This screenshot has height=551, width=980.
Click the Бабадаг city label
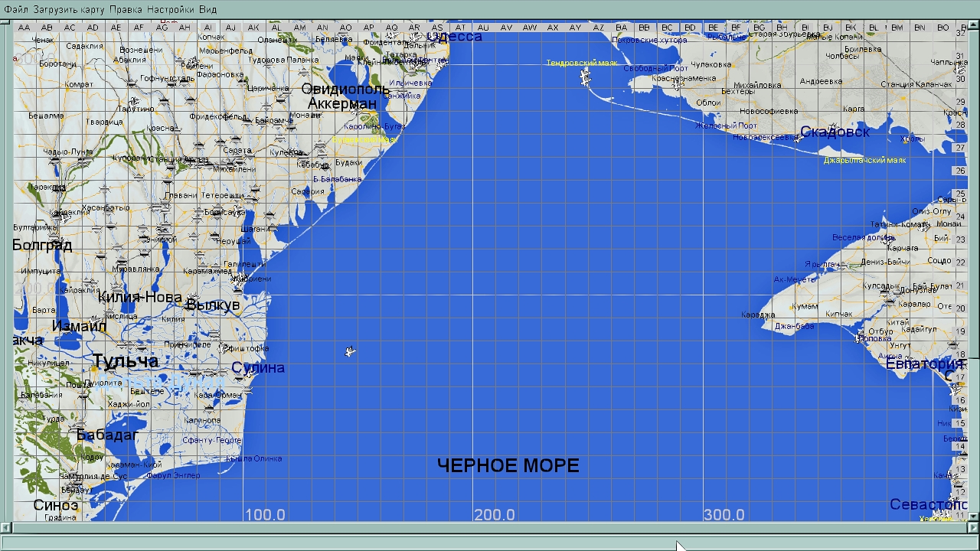107,435
